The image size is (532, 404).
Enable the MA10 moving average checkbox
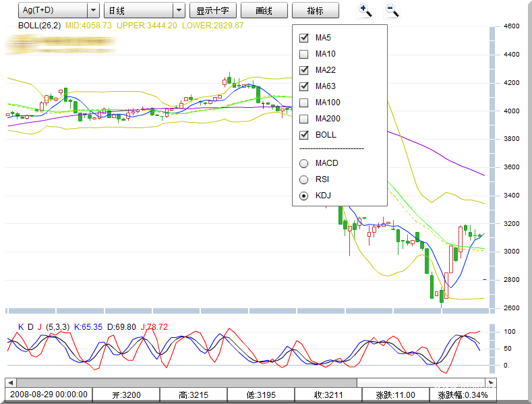click(x=303, y=54)
